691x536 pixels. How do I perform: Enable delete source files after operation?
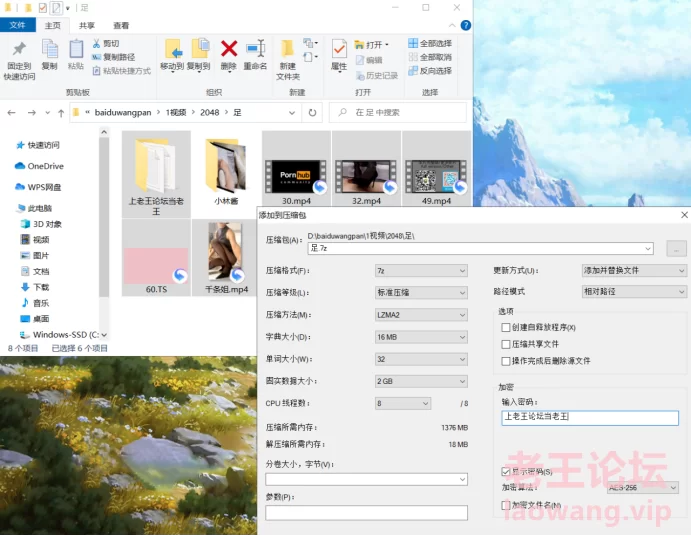point(505,361)
